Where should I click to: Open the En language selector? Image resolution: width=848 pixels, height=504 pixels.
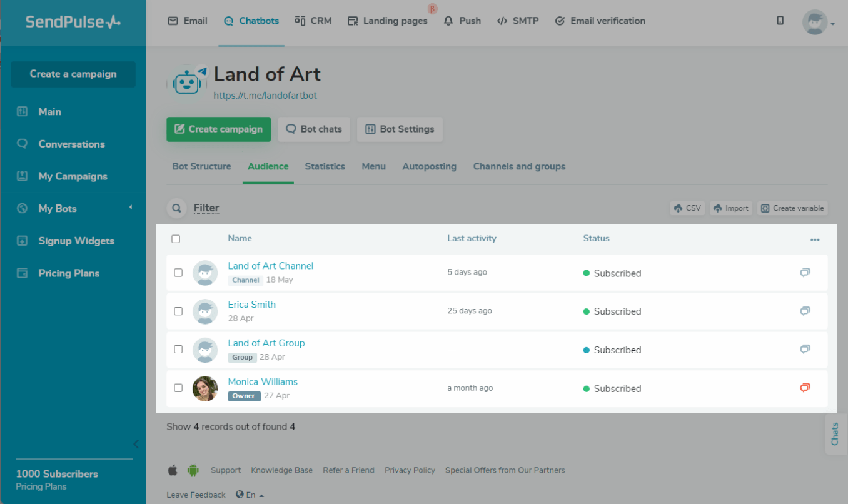point(250,495)
